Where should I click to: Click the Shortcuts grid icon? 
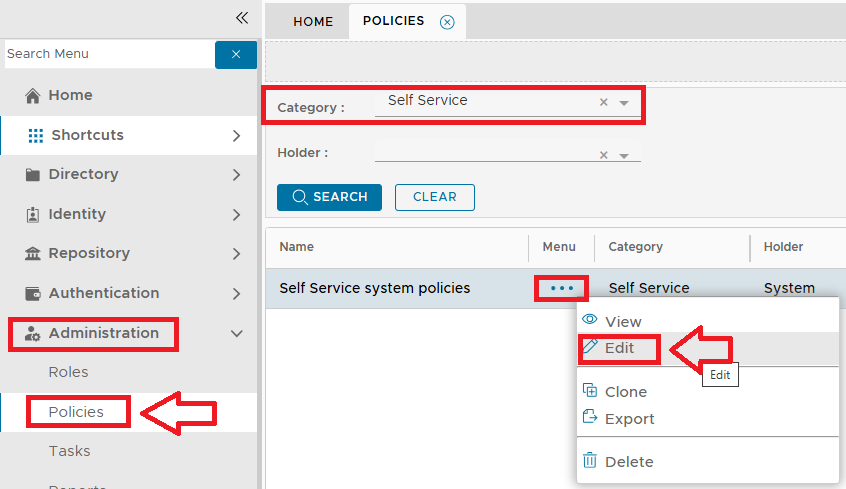click(36, 136)
